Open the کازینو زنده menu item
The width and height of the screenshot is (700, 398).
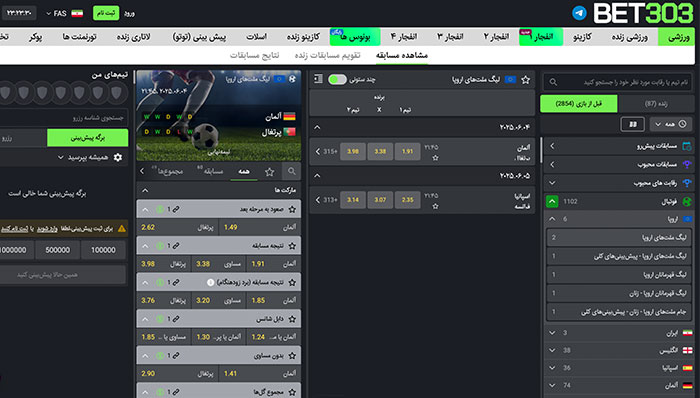tap(303, 37)
